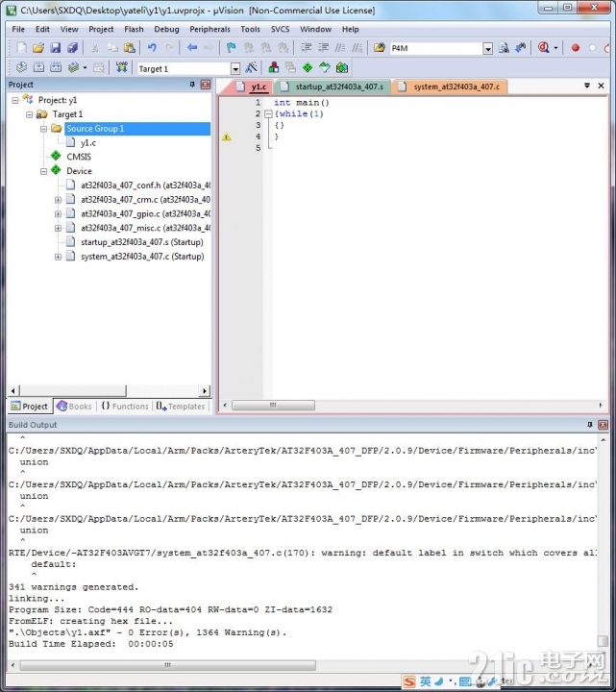The width and height of the screenshot is (616, 692).
Task: Create a new file with the New icon
Action: point(21,48)
